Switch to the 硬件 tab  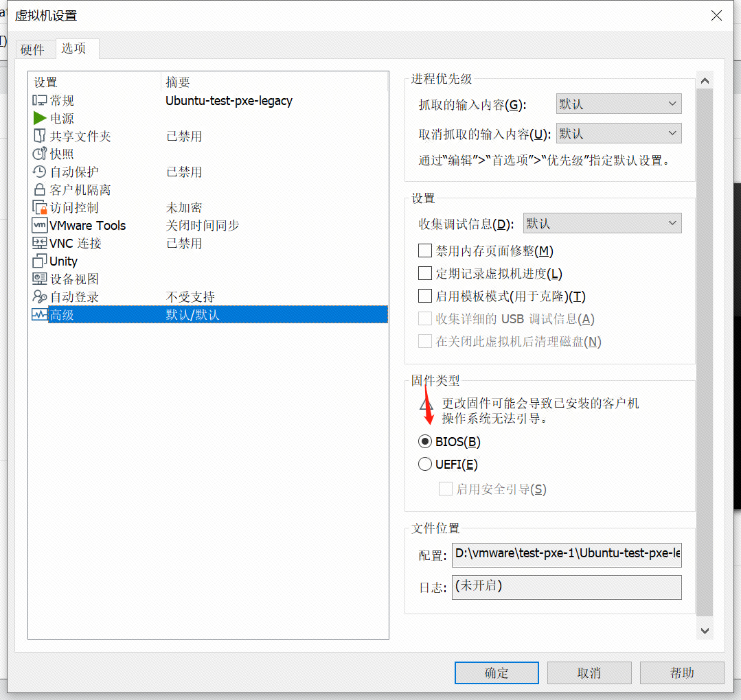[34, 49]
